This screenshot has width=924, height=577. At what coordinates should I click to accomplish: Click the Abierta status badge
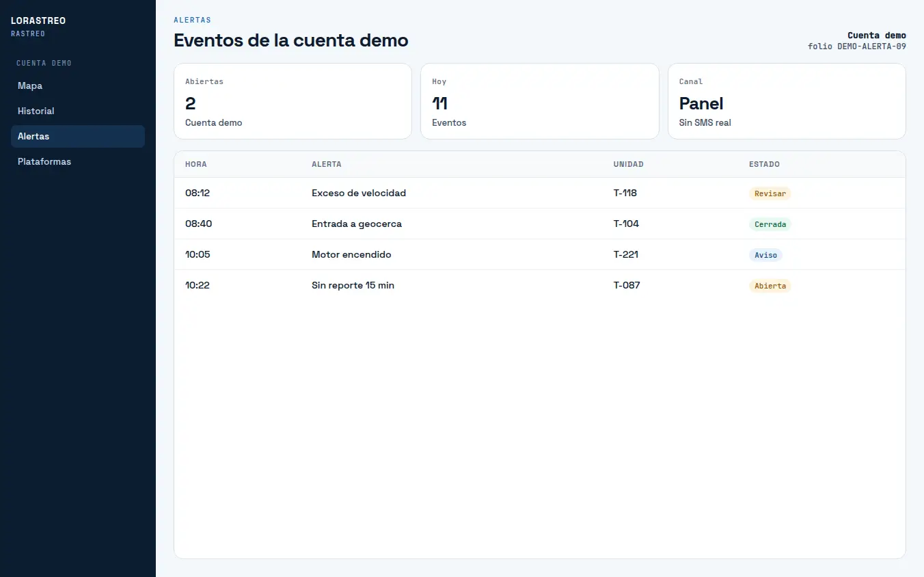coord(770,286)
